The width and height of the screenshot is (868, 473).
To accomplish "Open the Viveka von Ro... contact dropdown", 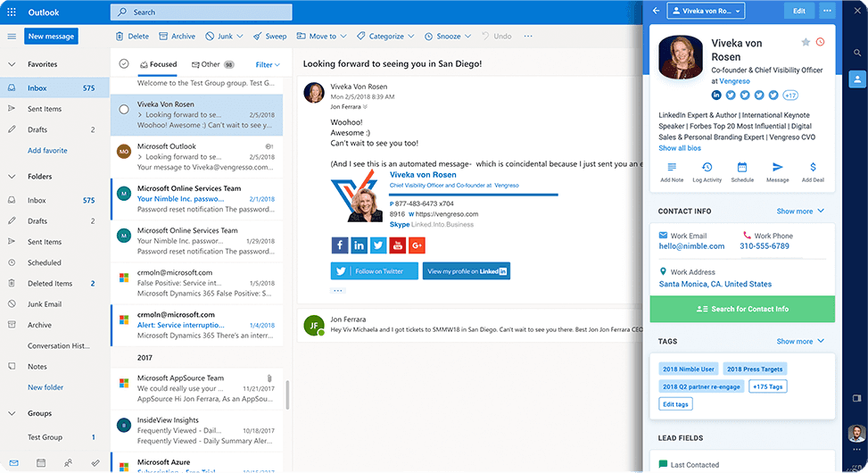I will pyautogui.click(x=706, y=11).
